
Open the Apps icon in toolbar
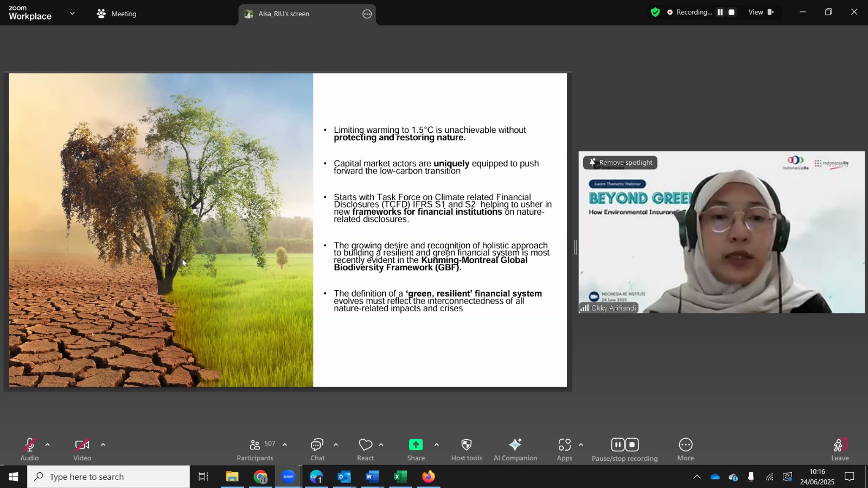[564, 445]
